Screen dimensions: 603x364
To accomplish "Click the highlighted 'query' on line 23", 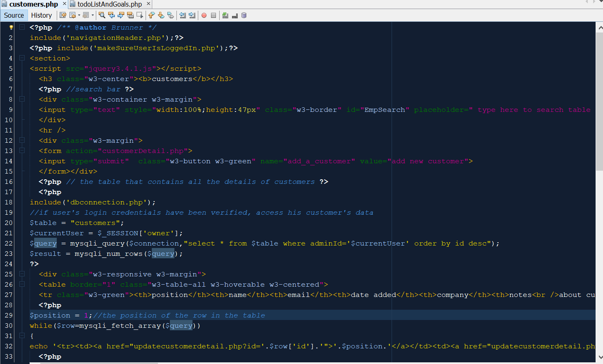I will tap(163, 254).
